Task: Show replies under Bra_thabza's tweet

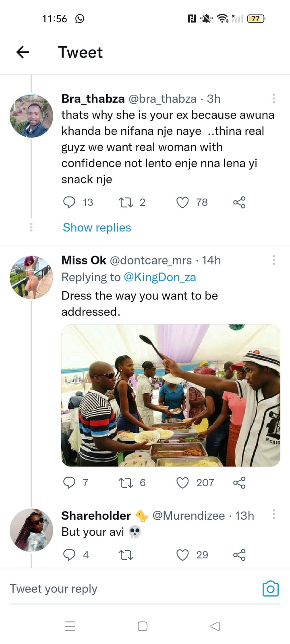Action: [97, 227]
